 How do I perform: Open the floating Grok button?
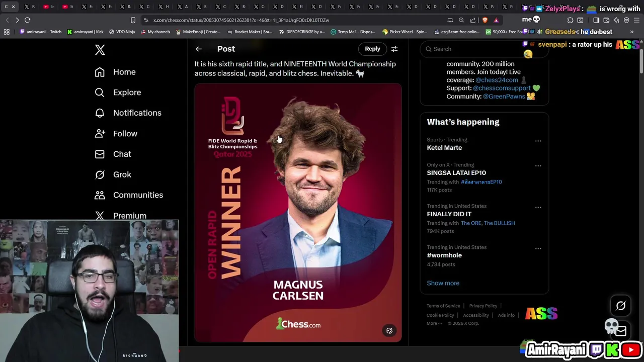(x=620, y=306)
